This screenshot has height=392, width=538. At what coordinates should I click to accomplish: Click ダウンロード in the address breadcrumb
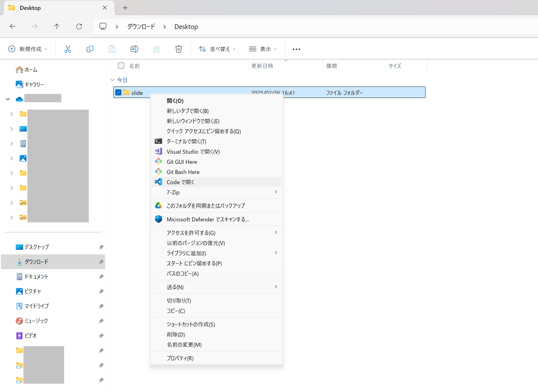coord(141,27)
